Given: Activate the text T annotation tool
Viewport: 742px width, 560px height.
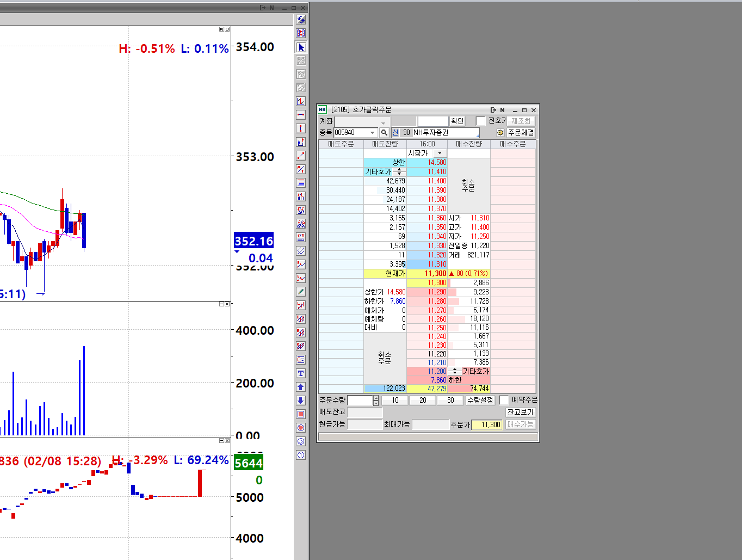Looking at the screenshot, I should 301,373.
